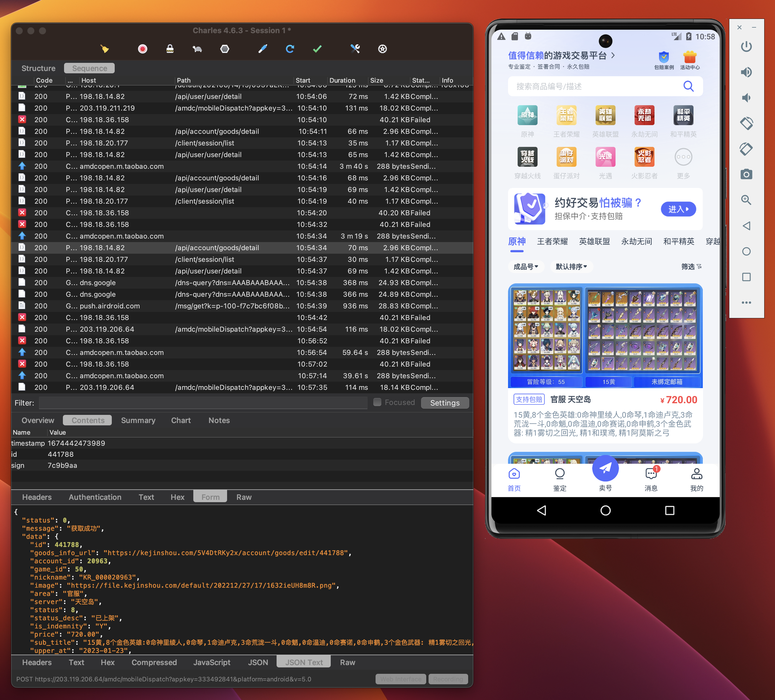Click the filter Settings button

click(444, 403)
